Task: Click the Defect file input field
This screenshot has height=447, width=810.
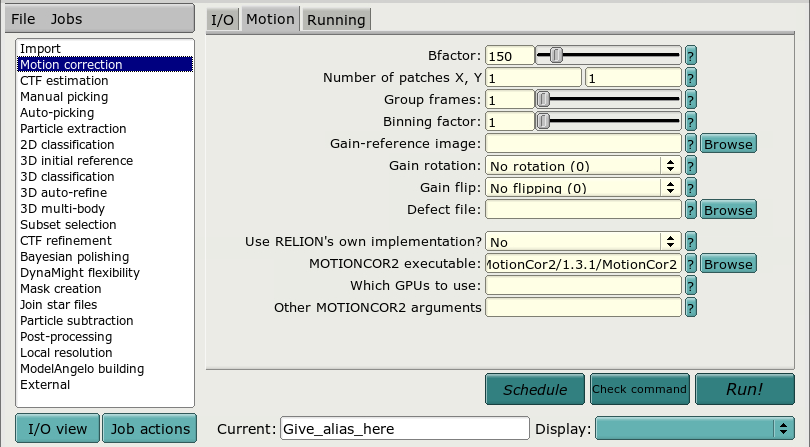Action: pos(583,209)
